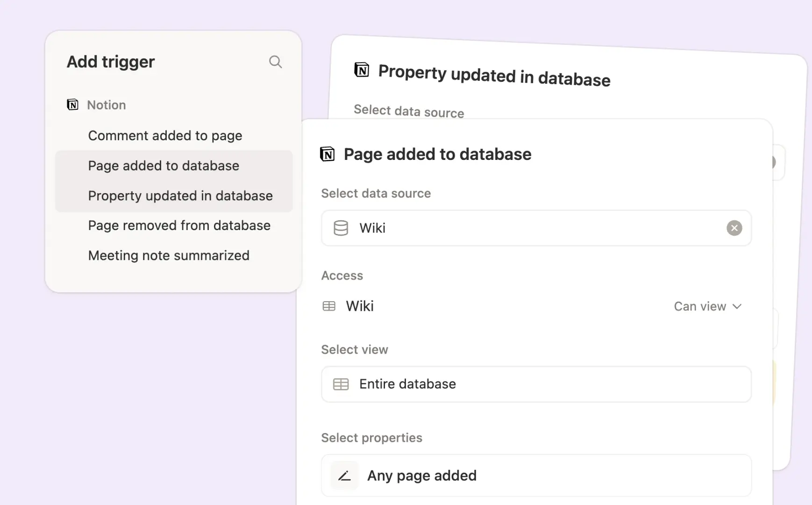This screenshot has height=505, width=812.
Task: Select Page removed from database trigger
Action: tap(179, 225)
